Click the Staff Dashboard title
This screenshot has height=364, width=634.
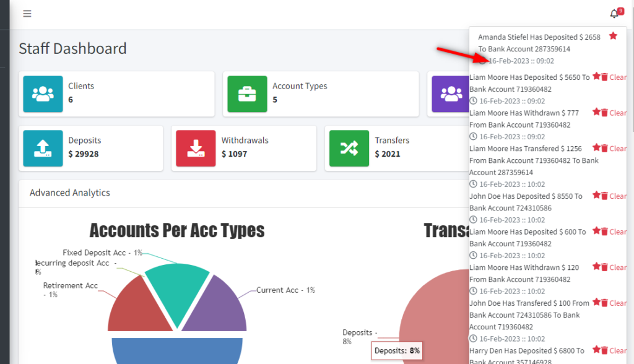(x=73, y=48)
